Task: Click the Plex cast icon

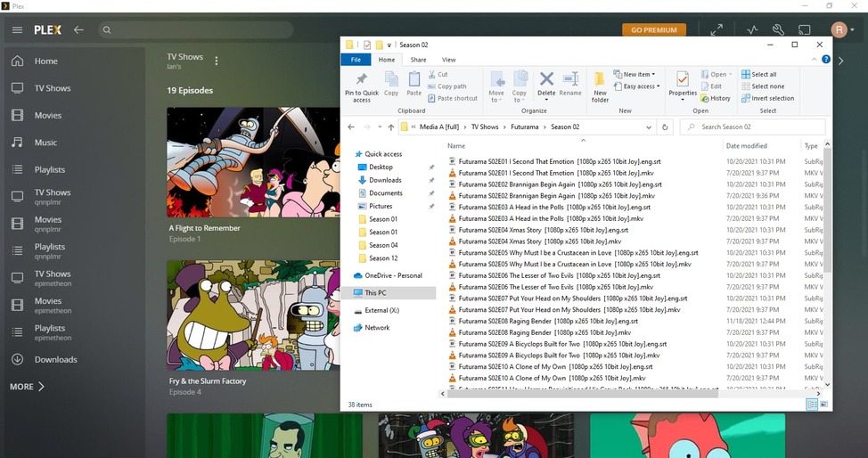Action: coord(804,30)
